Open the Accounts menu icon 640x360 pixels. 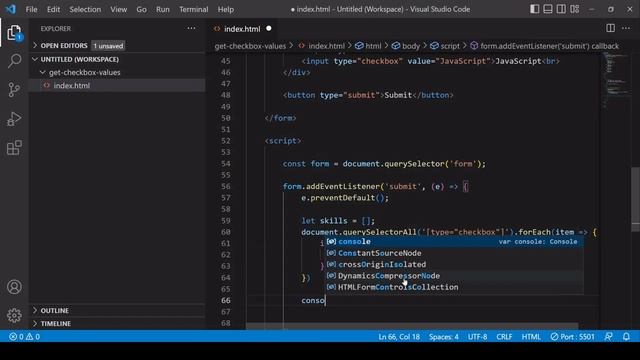[x=14, y=287]
